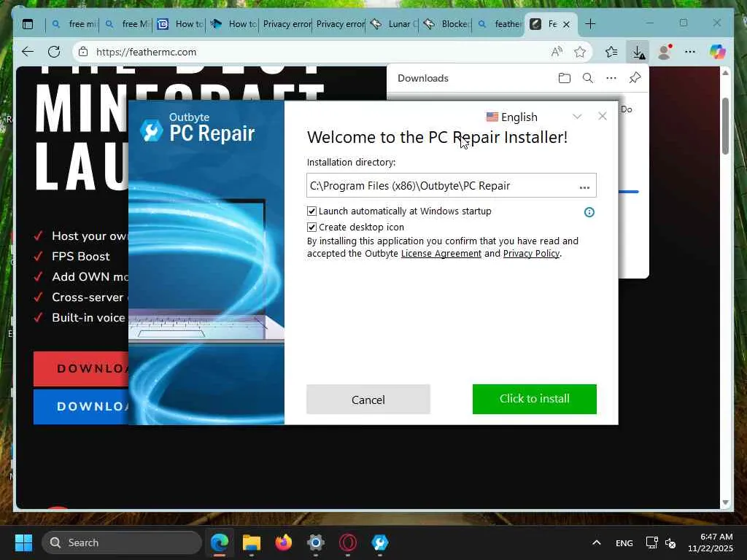Image resolution: width=747 pixels, height=560 pixels.
Task: Switch to first How to tab
Action: click(179, 24)
